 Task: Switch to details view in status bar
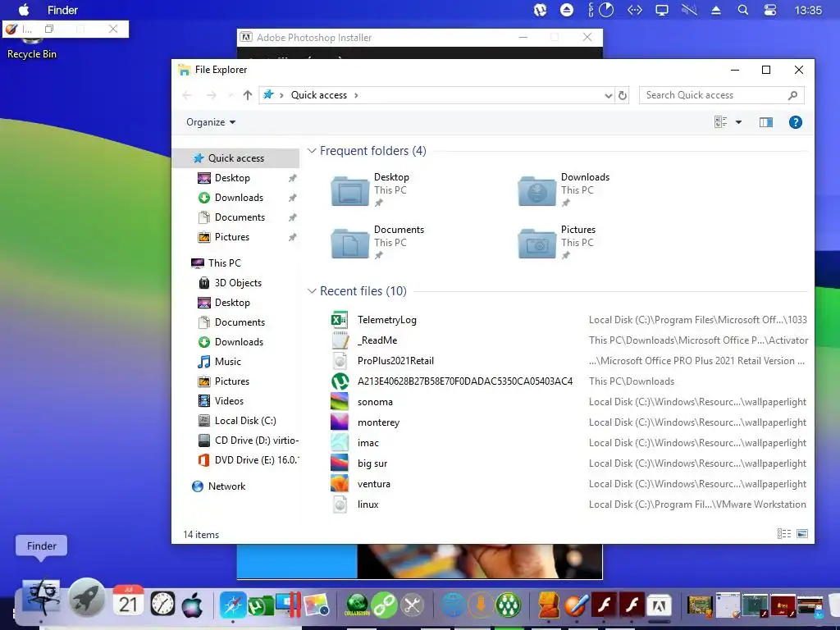783,533
